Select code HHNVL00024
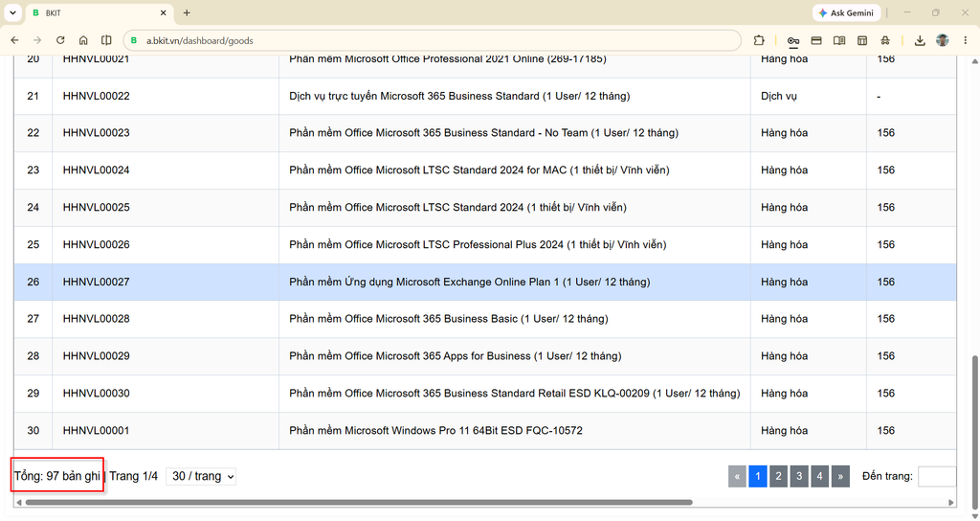This screenshot has height=521, width=980. click(97, 170)
